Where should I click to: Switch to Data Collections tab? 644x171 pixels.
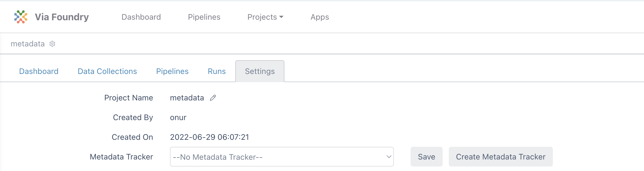(107, 71)
